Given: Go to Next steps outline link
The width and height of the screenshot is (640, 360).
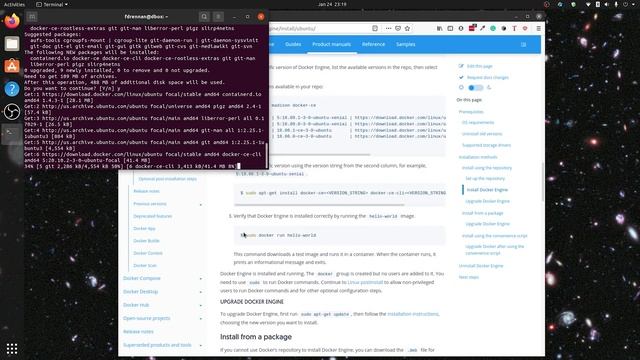Looking at the screenshot, I should [469, 278].
